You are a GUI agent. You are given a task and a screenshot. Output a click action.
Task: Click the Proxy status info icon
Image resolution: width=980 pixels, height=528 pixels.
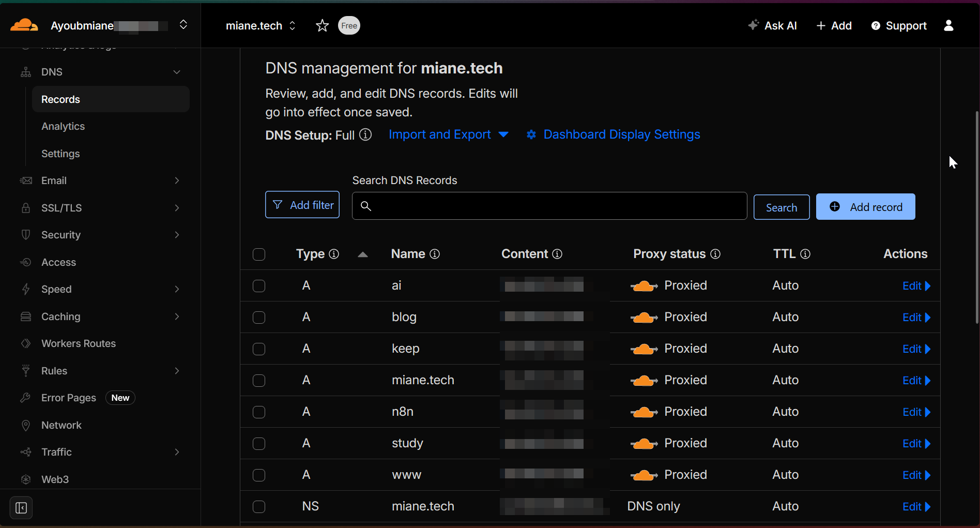[x=715, y=254]
